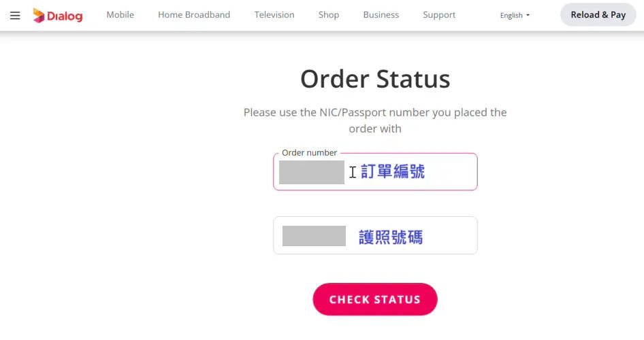Go to Home Broadband section
This screenshot has height=340, width=644.
point(194,15)
